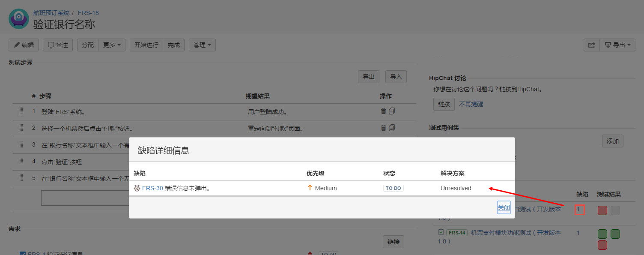Screen dimensions: 644x255
Task: Click the 完成 workflow button
Action: click(x=174, y=45)
